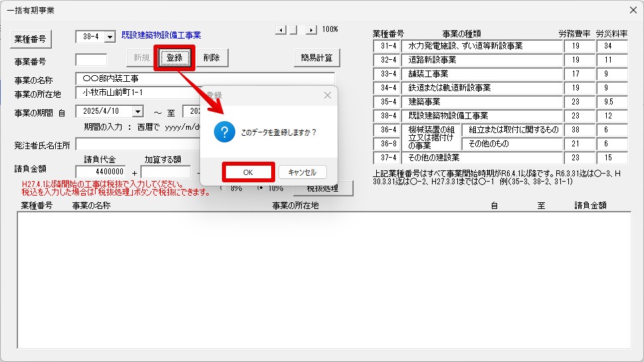Click the 登録 register button

coord(175,58)
